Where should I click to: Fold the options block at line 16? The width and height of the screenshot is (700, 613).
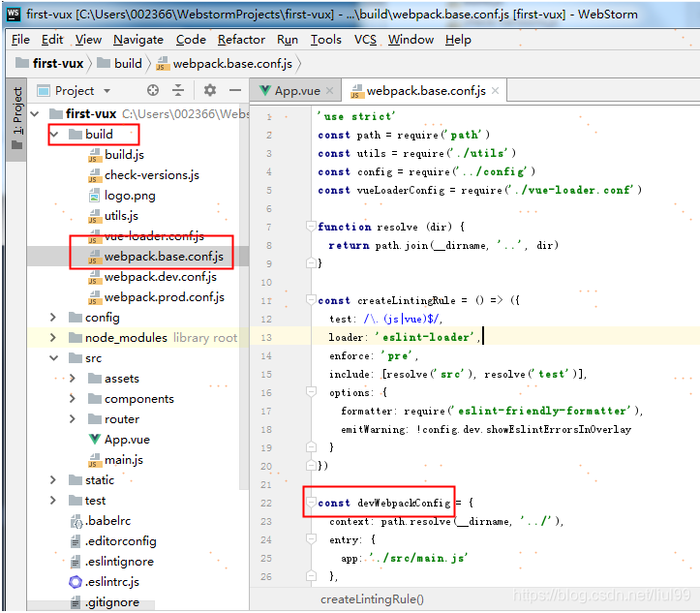click(x=311, y=392)
